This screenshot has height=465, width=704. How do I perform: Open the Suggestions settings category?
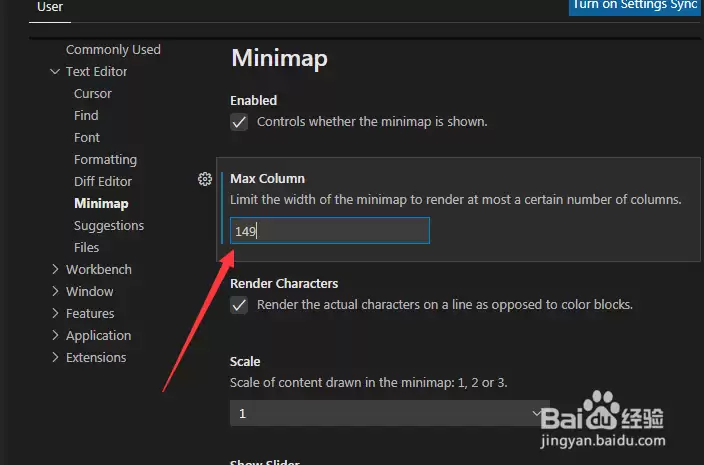(x=109, y=226)
